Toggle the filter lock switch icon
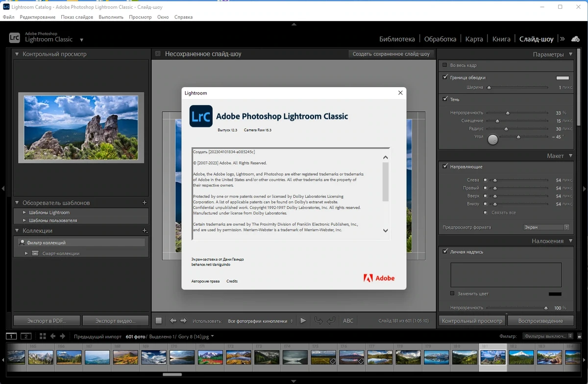This screenshot has width=588, height=384. click(580, 336)
